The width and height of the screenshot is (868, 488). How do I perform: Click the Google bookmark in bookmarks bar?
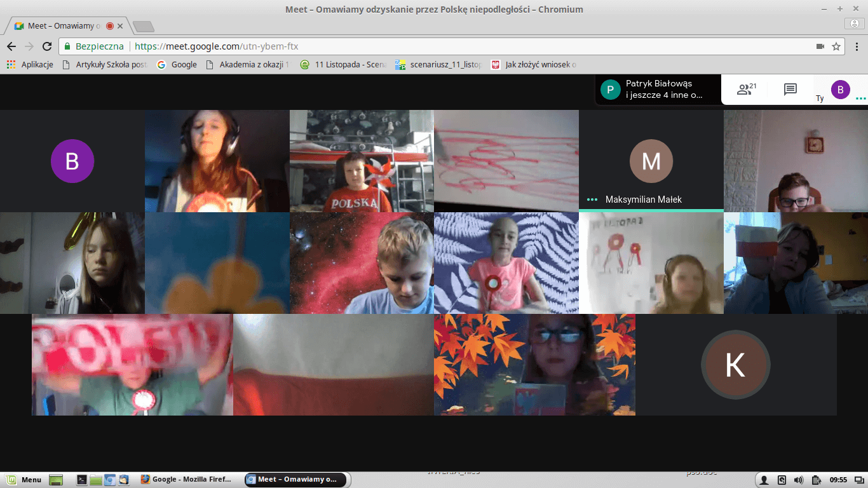tap(177, 64)
